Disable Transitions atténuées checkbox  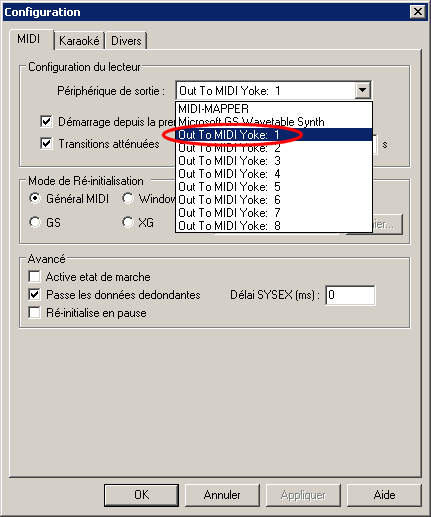46,144
